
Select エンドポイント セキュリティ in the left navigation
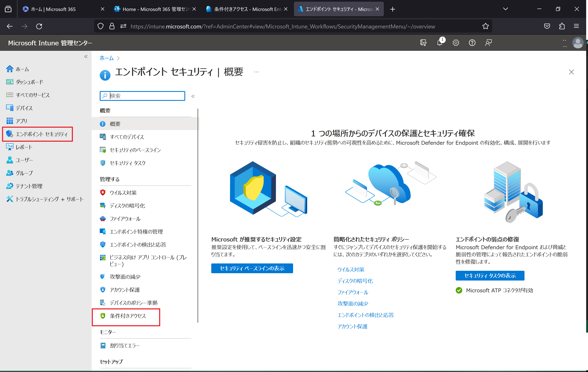click(x=37, y=134)
